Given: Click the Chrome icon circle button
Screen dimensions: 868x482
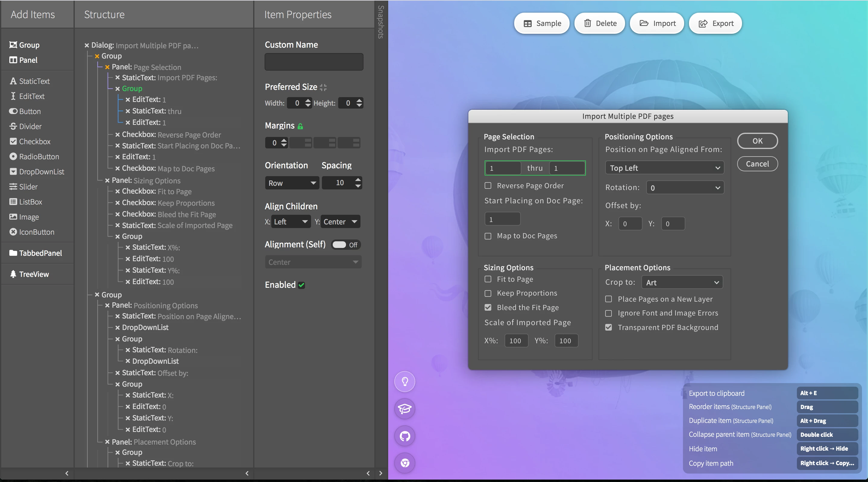Looking at the screenshot, I should (405, 463).
